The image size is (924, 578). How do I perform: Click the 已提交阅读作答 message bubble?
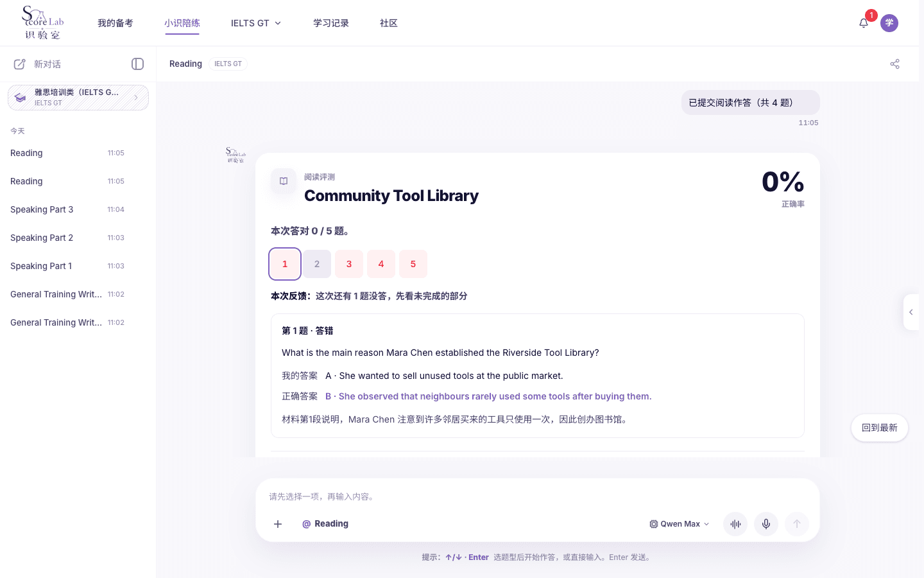751,103
